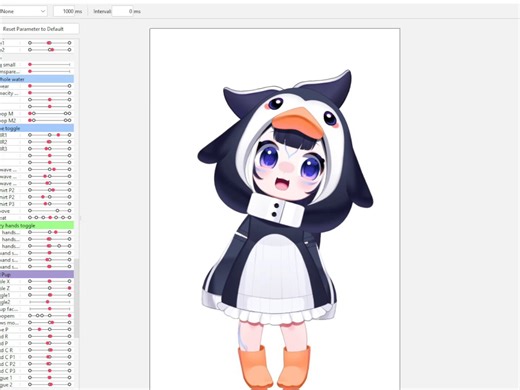This screenshot has width=520, height=390.
Task: Collapse the green 'hands toggle' group header
Action: pos(37,225)
